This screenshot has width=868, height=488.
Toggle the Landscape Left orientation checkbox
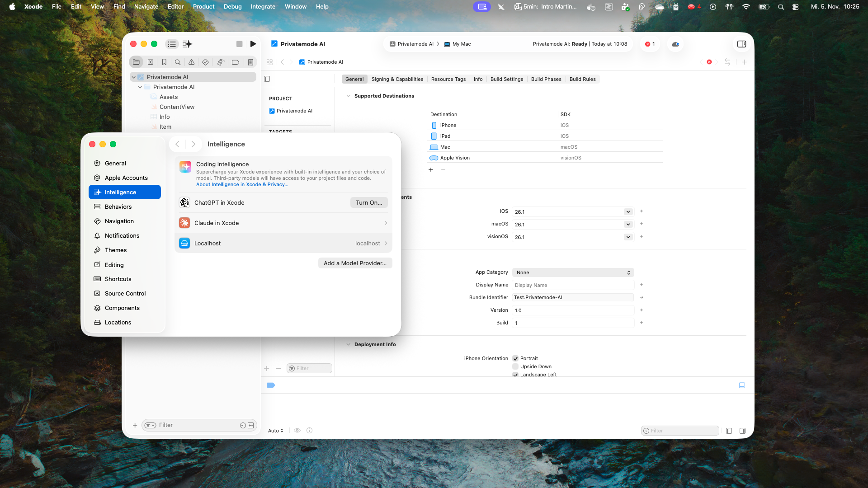point(515,375)
